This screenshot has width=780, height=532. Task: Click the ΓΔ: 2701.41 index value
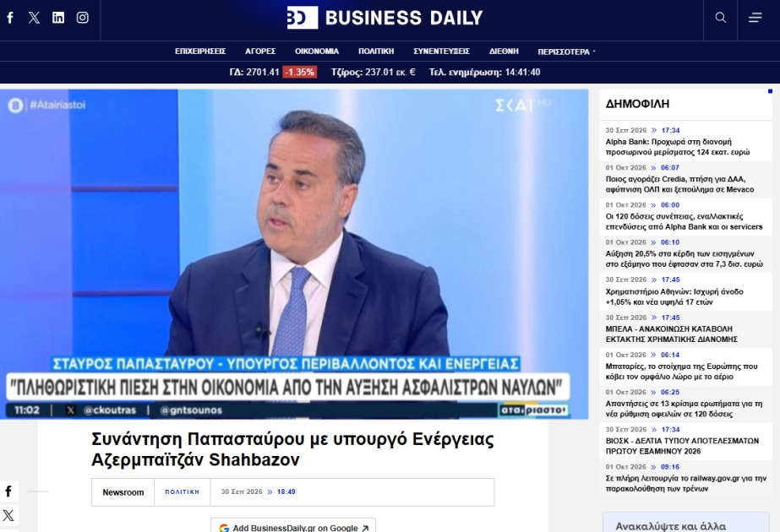254,72
